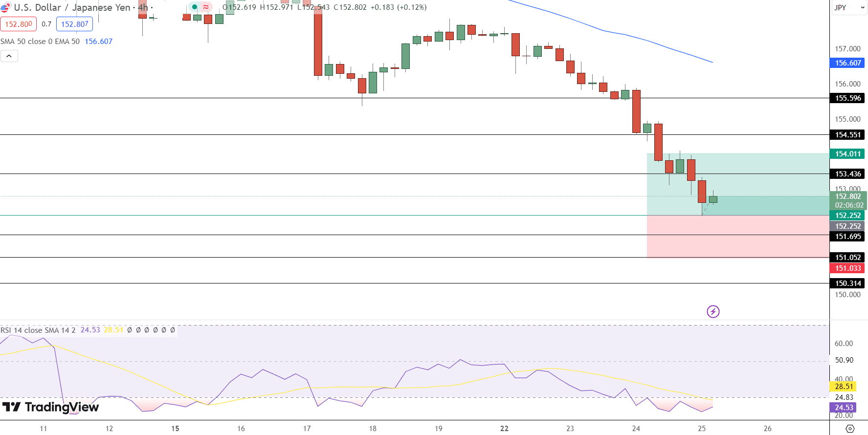The width and height of the screenshot is (868, 435).
Task: Click the purple lightning bolt event icon
Action: [x=713, y=311]
